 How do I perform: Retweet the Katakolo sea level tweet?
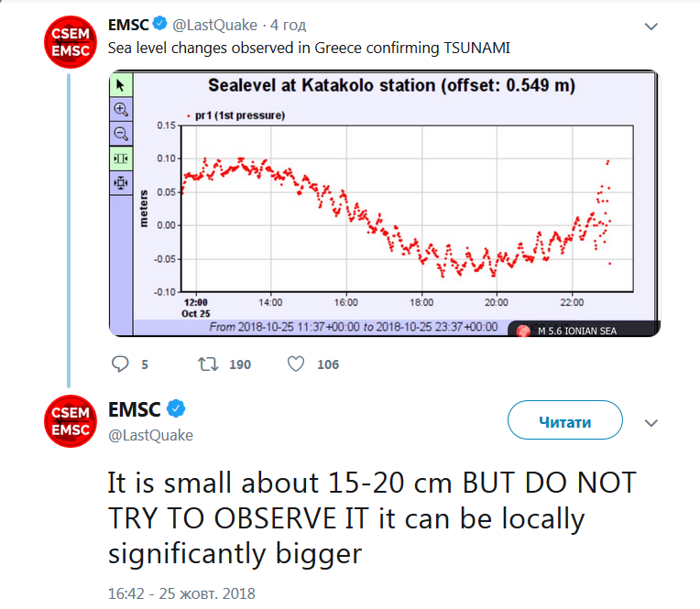coord(209,364)
